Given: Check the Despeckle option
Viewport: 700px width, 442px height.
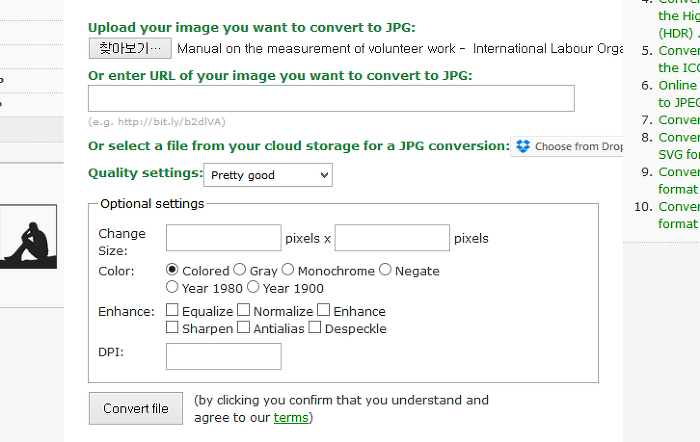Looking at the screenshot, I should [x=315, y=327].
